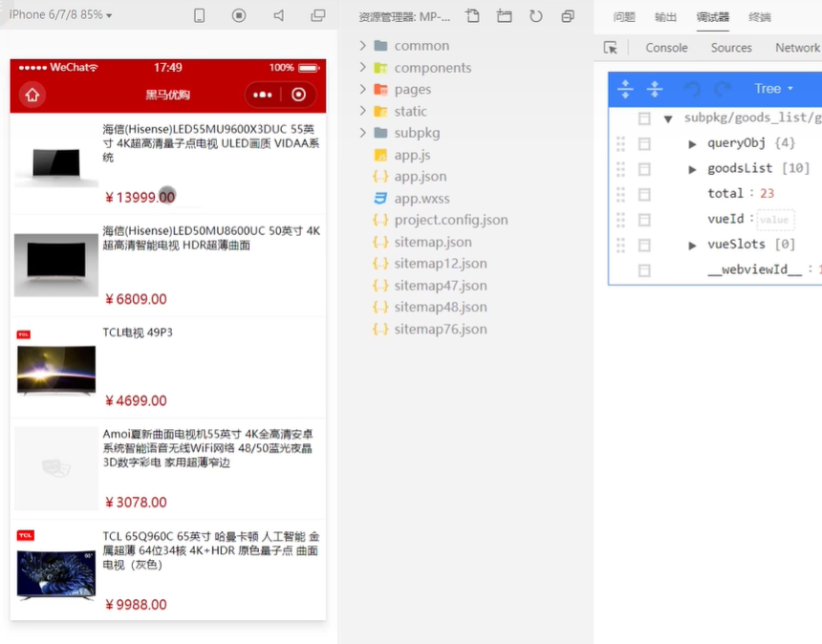Tap the Amoi夏新曲面电视机 product title
Image resolution: width=822 pixels, height=644 pixels.
tap(208, 448)
